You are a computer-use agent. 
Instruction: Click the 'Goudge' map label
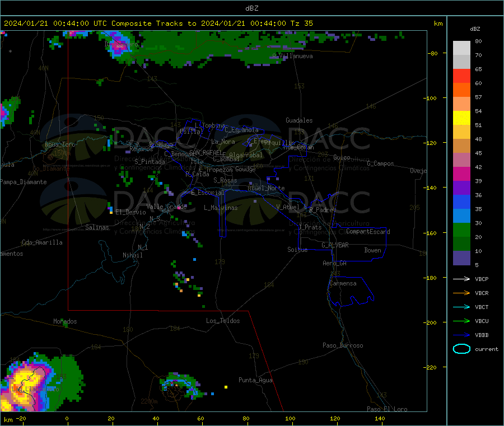[245, 169]
